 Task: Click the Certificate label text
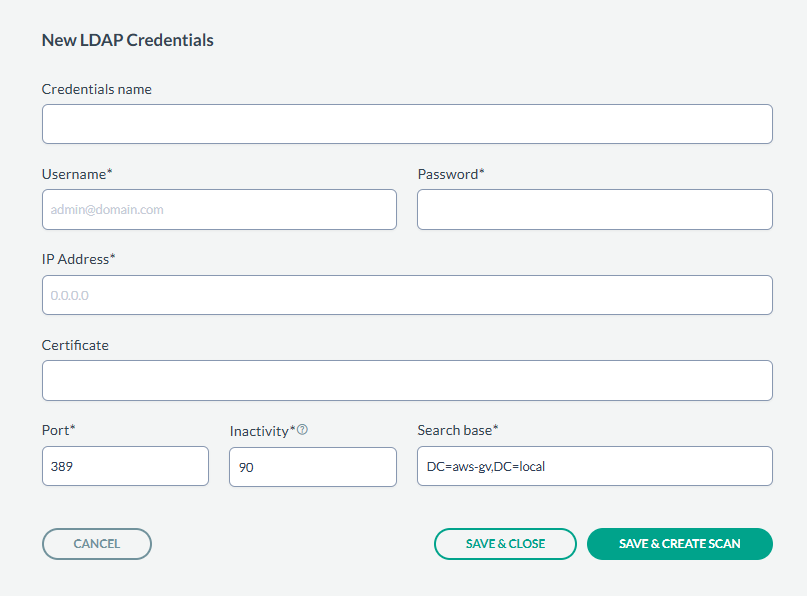[x=75, y=345]
